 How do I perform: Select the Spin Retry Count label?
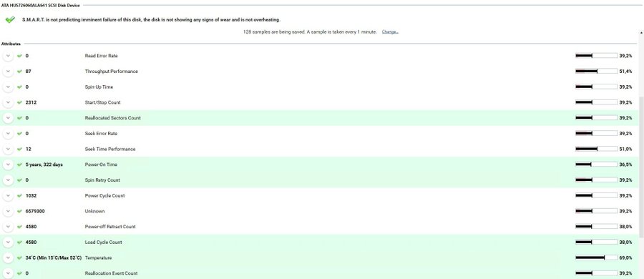tap(102, 180)
